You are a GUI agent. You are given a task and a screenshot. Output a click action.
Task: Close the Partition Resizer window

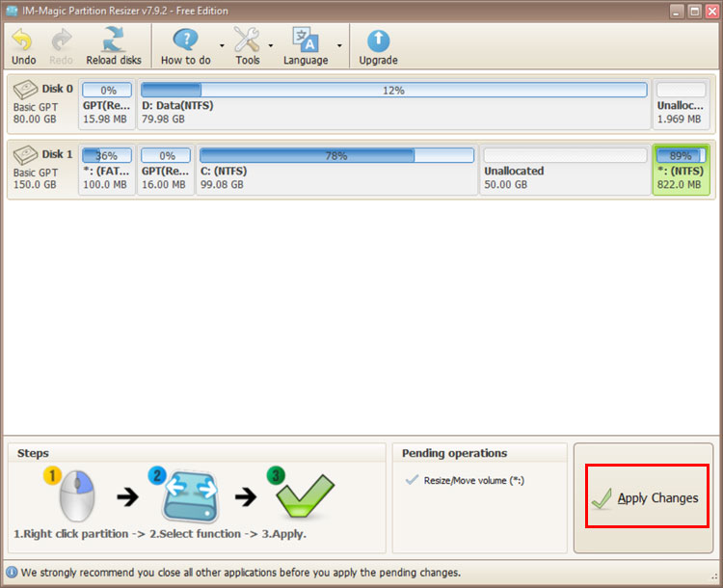tap(712, 11)
